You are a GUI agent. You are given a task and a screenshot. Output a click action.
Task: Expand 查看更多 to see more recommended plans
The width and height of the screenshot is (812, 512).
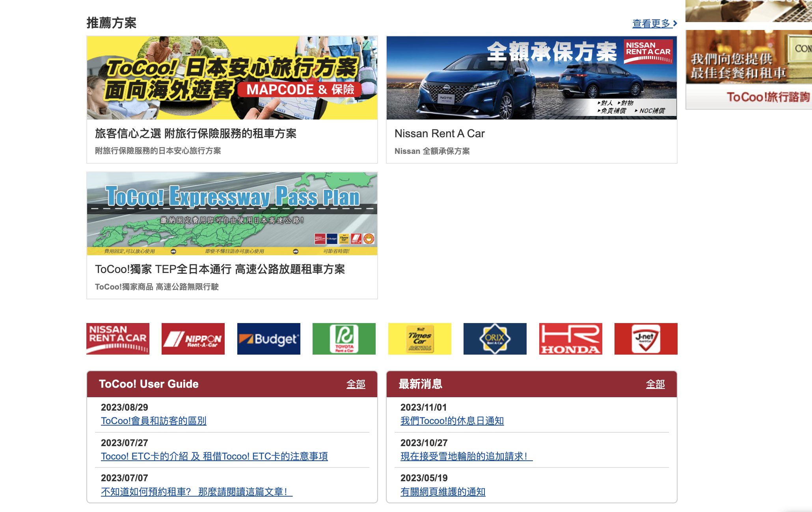point(652,23)
